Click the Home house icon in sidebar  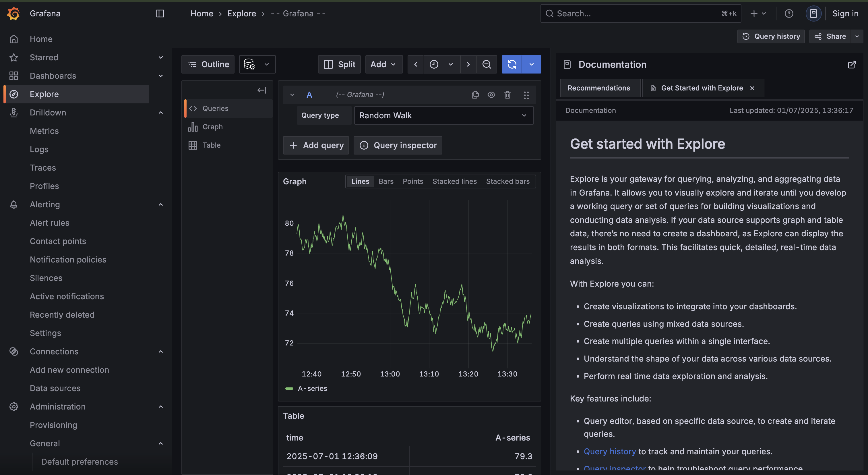tap(14, 39)
